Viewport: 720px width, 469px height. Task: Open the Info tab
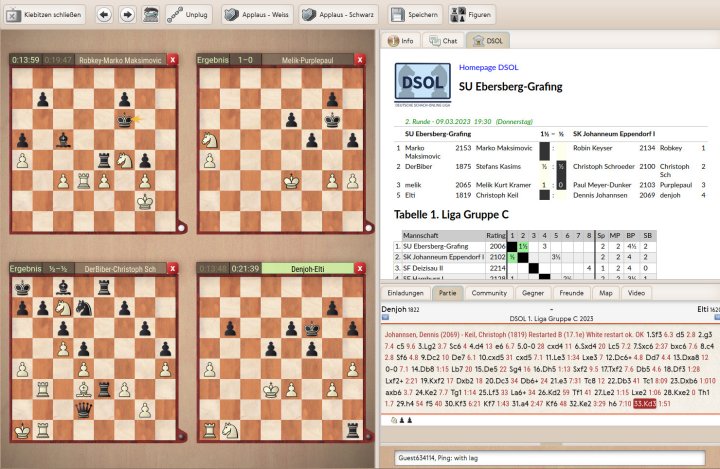[x=402, y=41]
